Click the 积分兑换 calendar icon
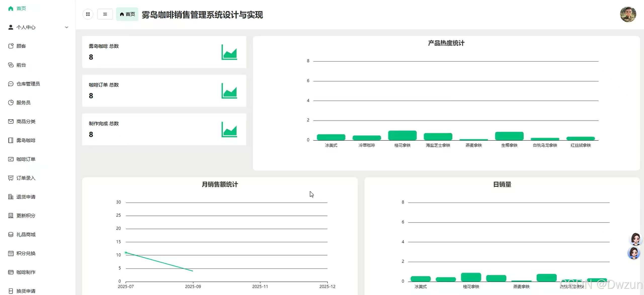 (11, 253)
